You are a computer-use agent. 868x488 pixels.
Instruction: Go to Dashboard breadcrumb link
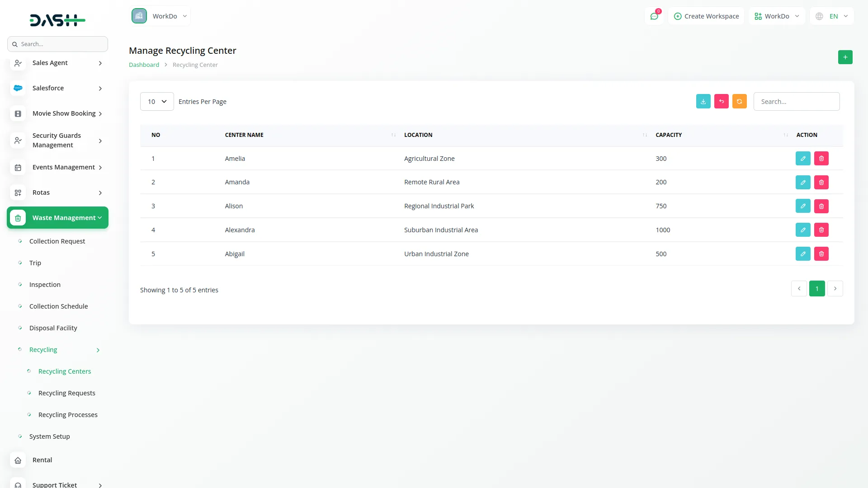pos(144,65)
